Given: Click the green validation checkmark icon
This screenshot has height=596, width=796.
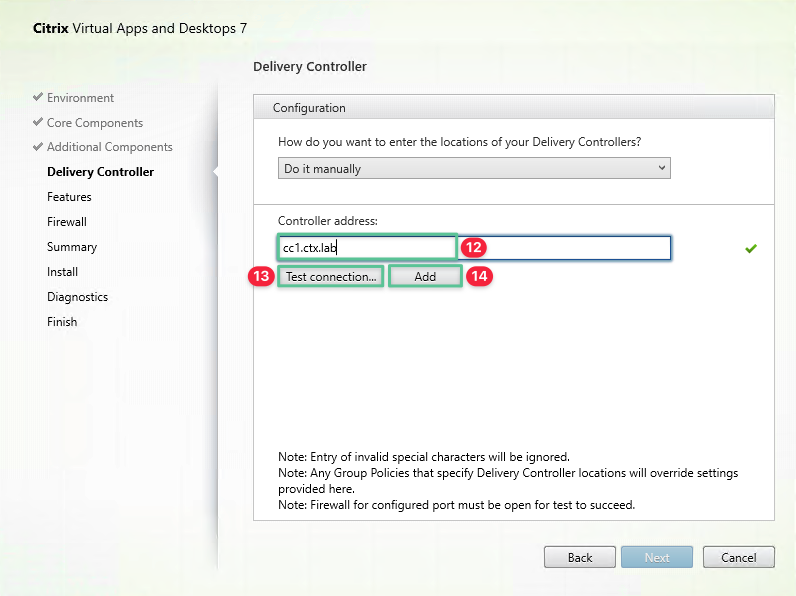Looking at the screenshot, I should click(751, 248).
